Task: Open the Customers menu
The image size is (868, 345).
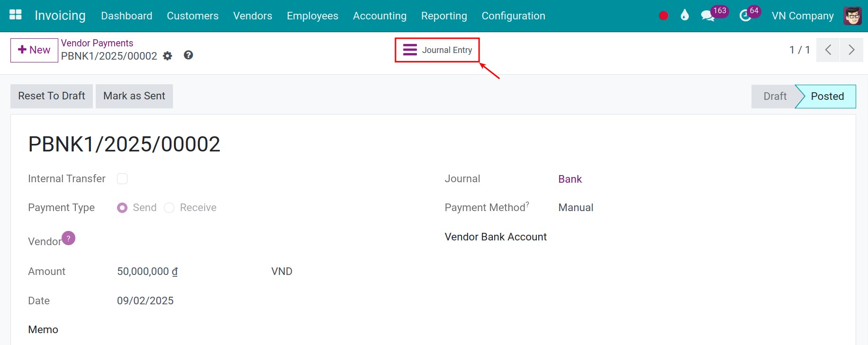Action: click(192, 16)
